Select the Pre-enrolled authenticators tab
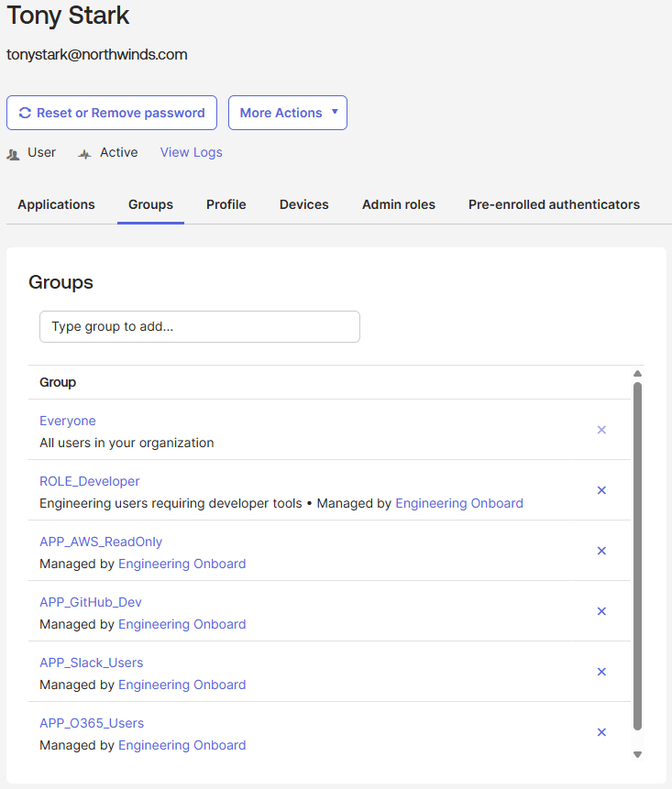Screen dimensions: 672x789 554,204
